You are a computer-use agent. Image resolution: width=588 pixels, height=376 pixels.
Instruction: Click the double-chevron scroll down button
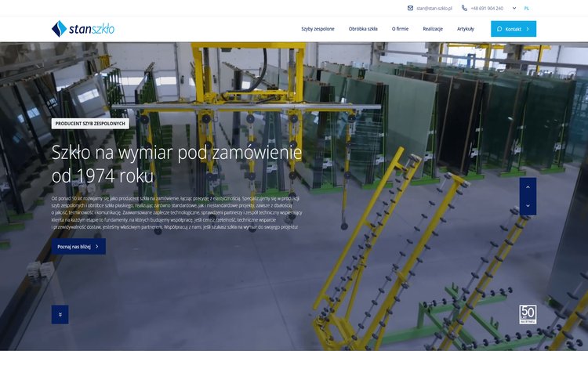[x=60, y=314]
